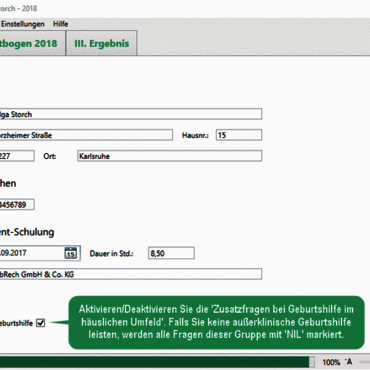This screenshot has height=370, width=370.
Task: Open the Hilfe menu
Action: pos(60,24)
